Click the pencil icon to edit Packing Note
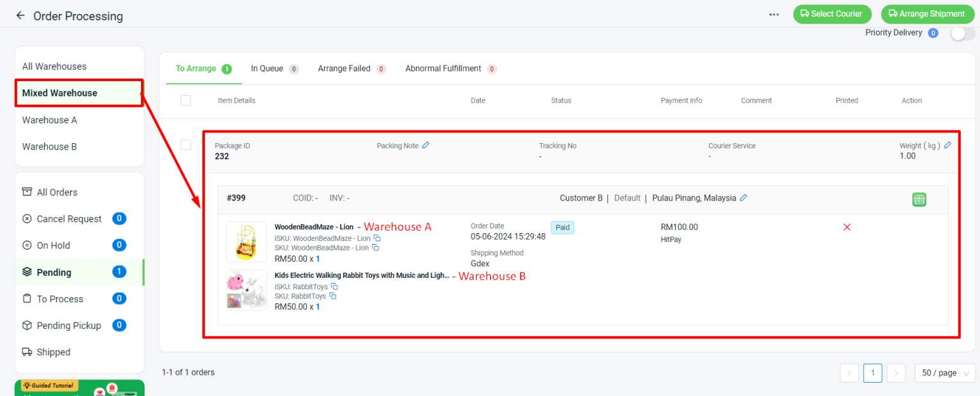 (x=426, y=145)
